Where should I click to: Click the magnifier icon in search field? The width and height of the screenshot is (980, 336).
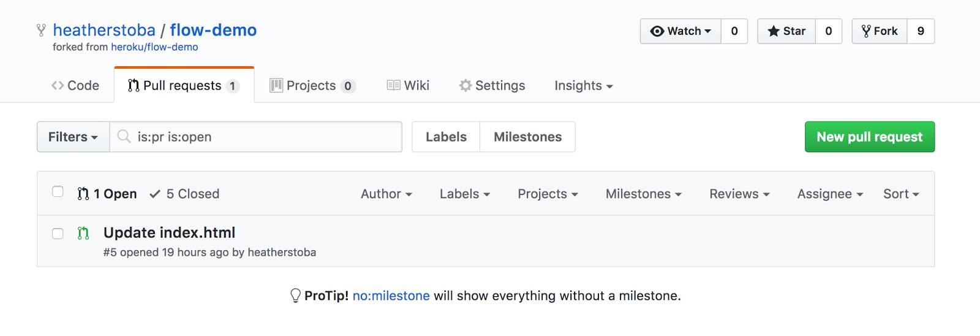tap(124, 136)
